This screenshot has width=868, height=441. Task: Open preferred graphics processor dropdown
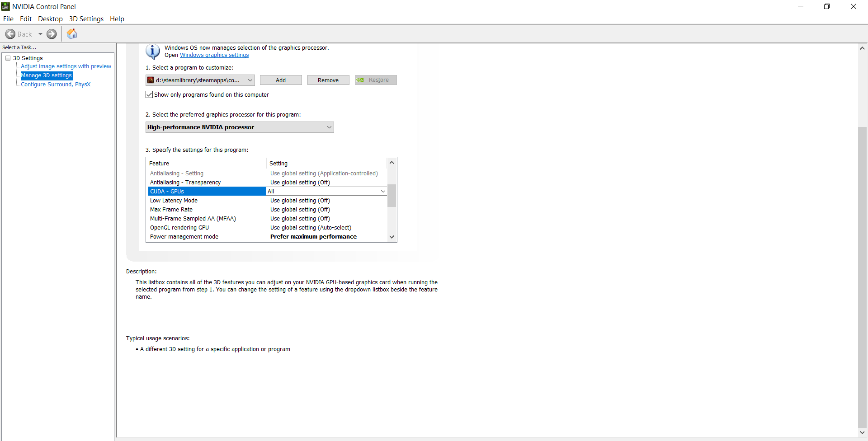point(240,127)
